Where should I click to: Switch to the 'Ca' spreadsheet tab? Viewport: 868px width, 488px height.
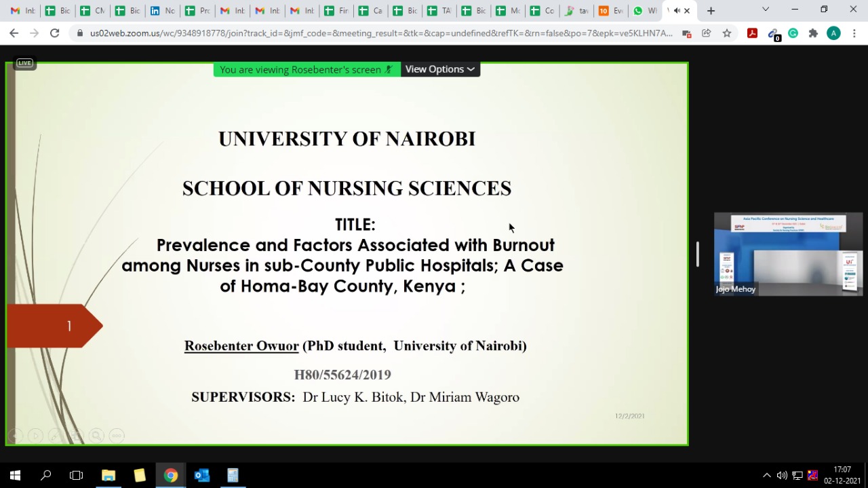[x=372, y=11]
